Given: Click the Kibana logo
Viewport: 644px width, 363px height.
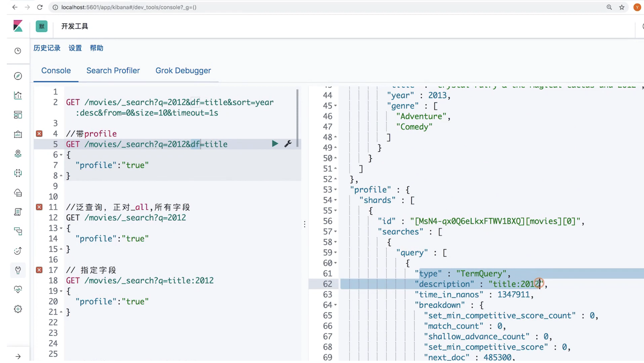Looking at the screenshot, I should tap(18, 26).
